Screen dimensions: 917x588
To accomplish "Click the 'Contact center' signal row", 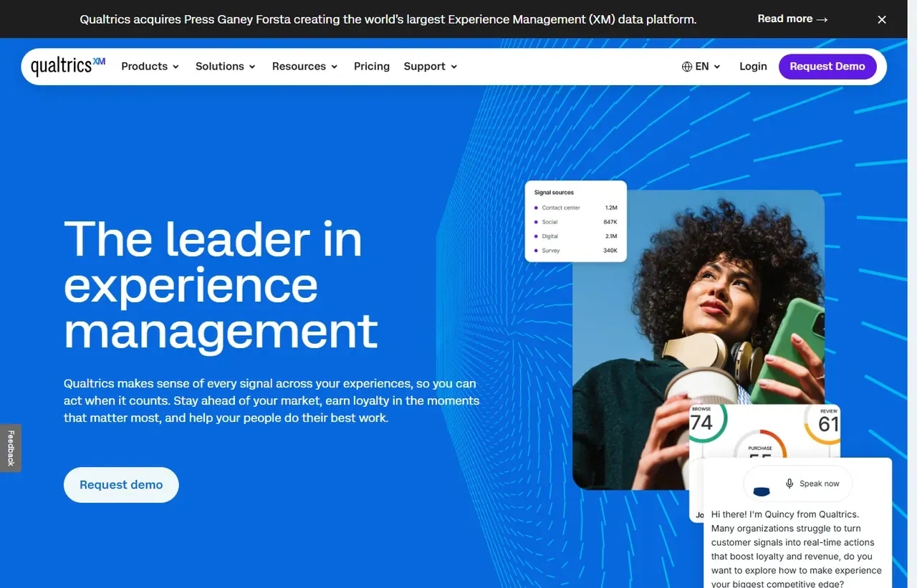I will click(x=576, y=208).
